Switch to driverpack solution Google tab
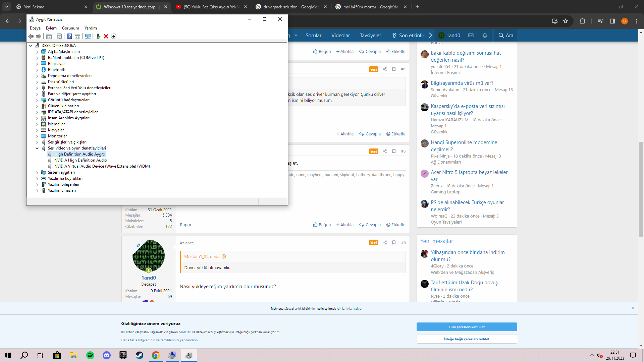Image resolution: width=644 pixels, height=362 pixels. tap(290, 7)
